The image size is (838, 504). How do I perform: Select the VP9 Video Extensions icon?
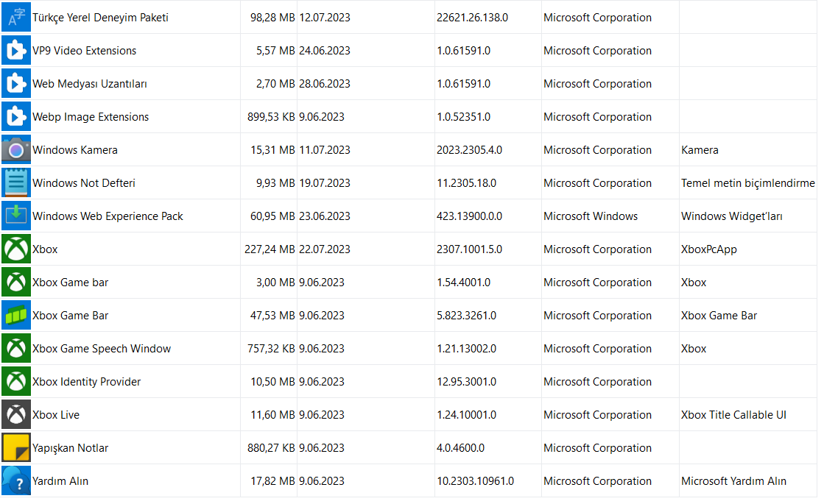pyautogui.click(x=15, y=51)
